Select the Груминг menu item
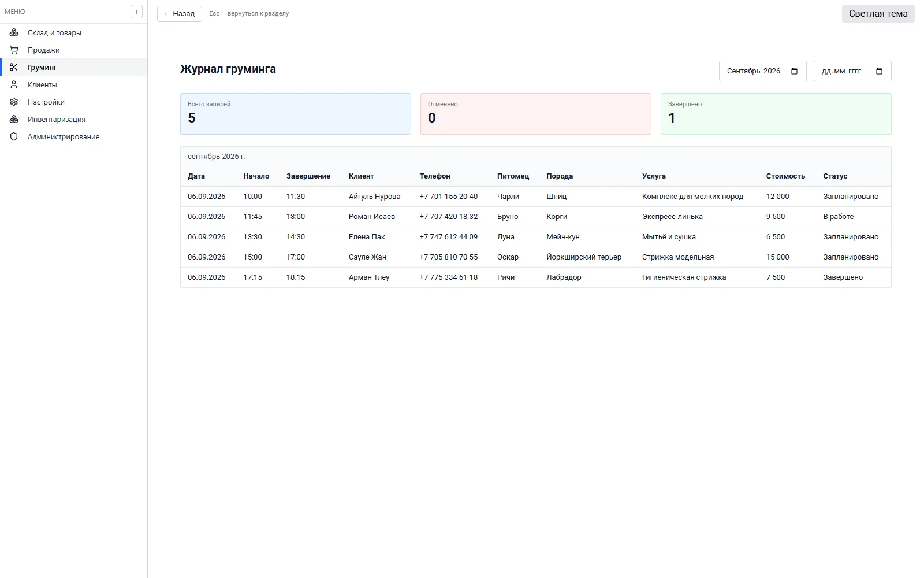 tap(73, 67)
